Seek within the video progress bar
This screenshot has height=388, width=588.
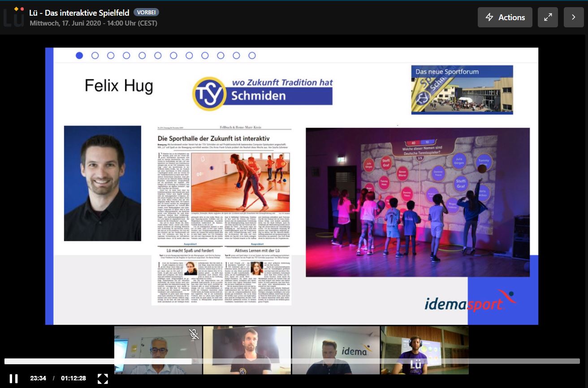click(291, 361)
